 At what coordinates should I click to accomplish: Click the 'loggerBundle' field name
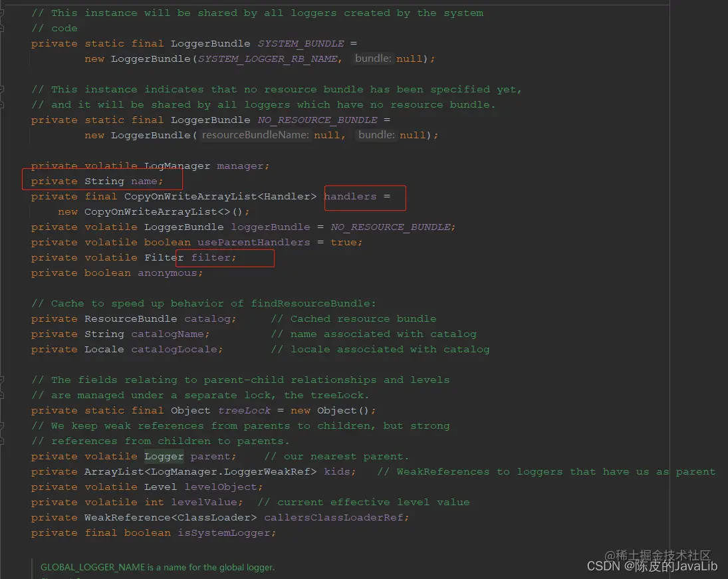tap(271, 227)
